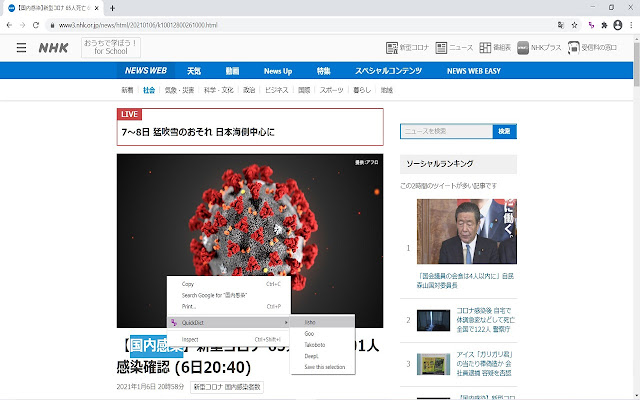
Task: Open the NEWS WEB EASY tab
Action: [473, 71]
